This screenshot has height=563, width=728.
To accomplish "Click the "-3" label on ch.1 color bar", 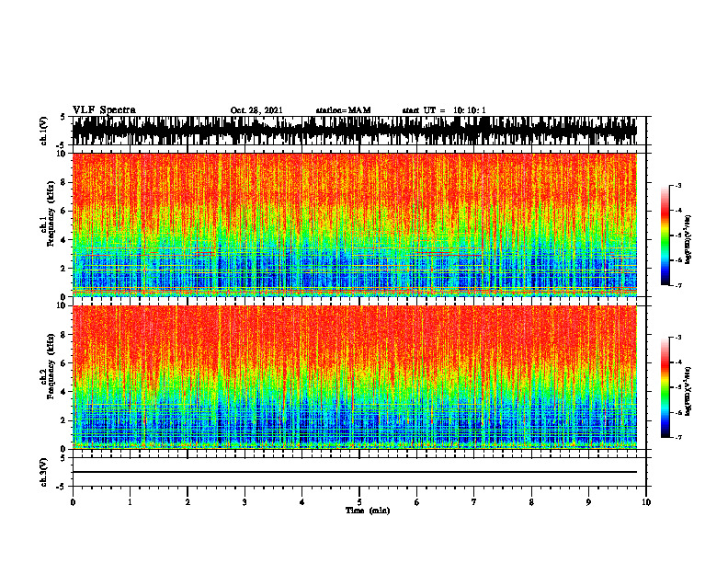I will (x=678, y=185).
